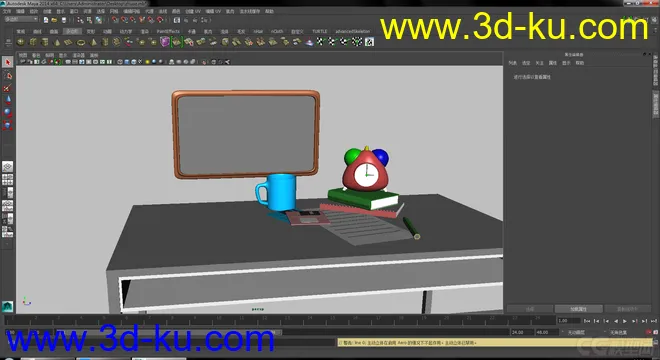Screen dimensions: 660x360
Task: Pick the Scale tool red cube icon
Action: (8, 125)
